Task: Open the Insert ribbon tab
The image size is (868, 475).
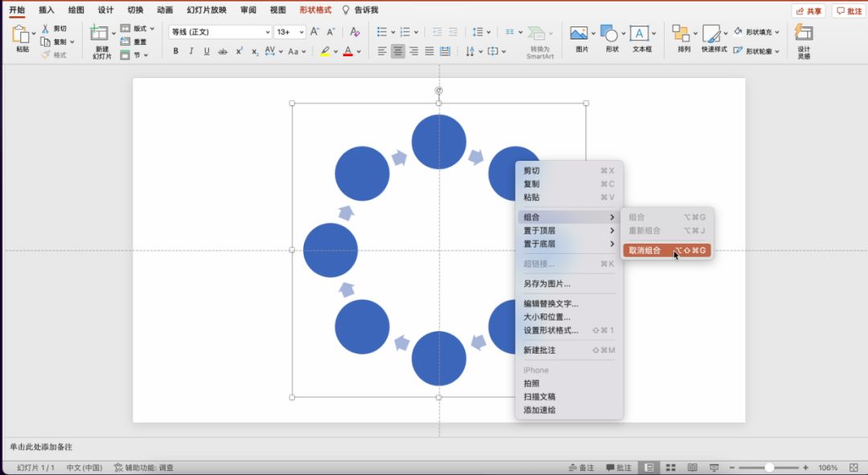Action: (47, 10)
